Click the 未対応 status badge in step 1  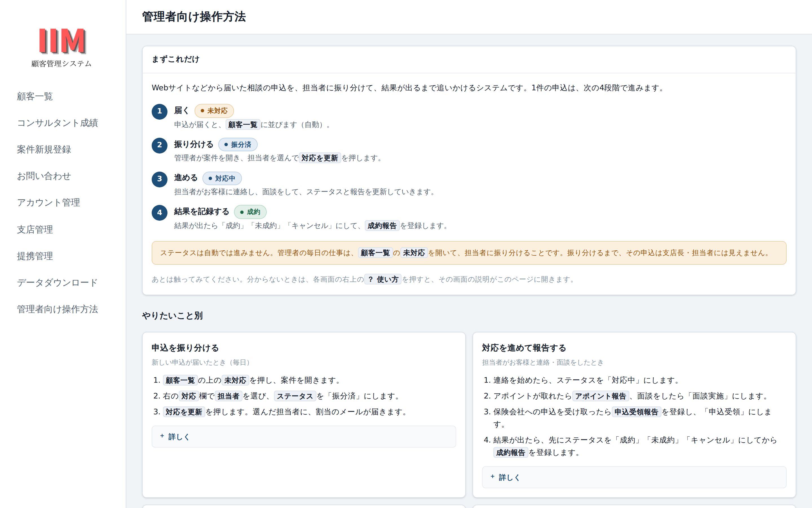click(214, 111)
